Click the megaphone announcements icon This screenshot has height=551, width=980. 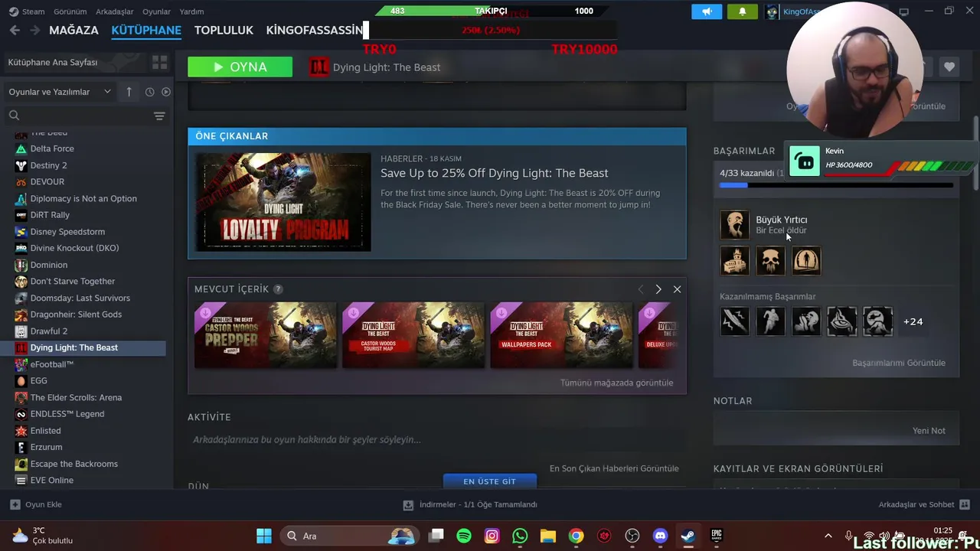(x=707, y=11)
